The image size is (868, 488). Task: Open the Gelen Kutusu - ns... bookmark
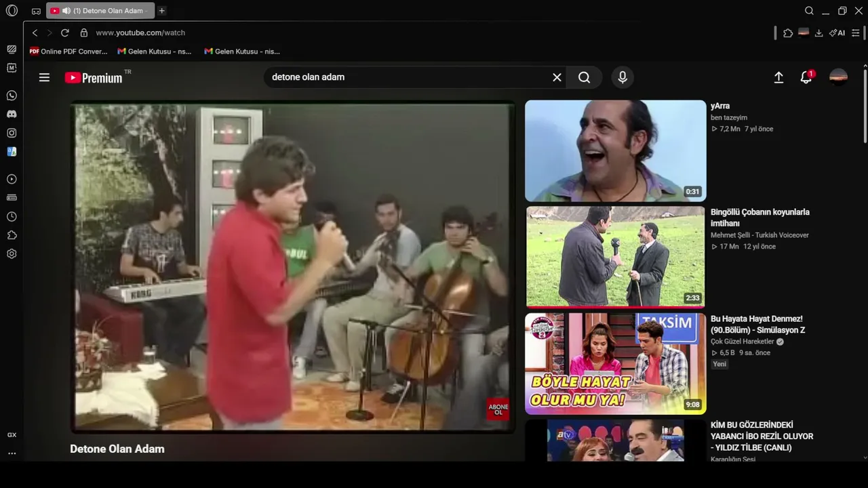point(155,51)
